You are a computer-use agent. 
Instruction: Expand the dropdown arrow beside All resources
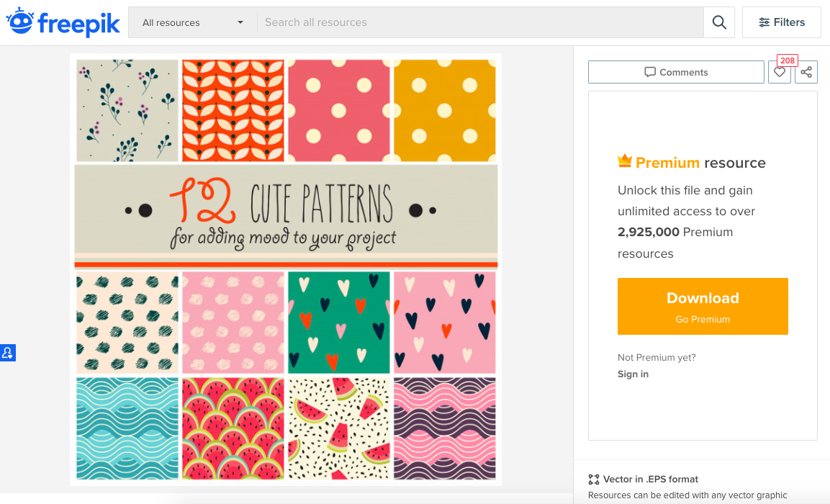tap(240, 22)
